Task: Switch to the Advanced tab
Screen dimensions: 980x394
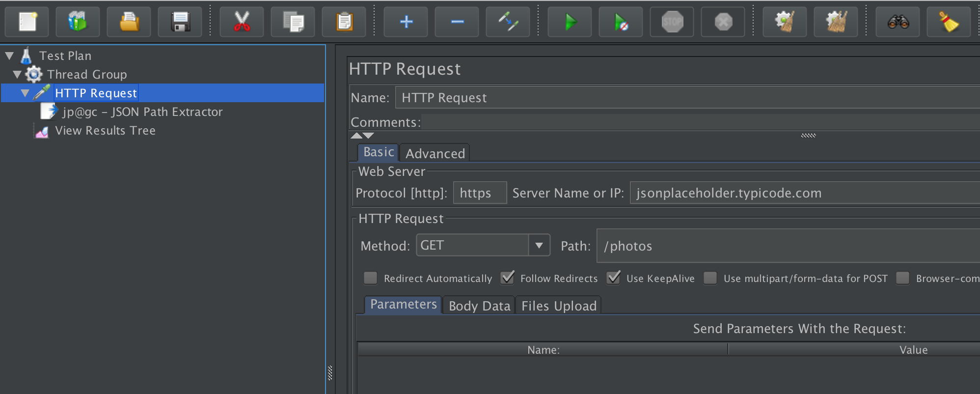Action: (435, 153)
